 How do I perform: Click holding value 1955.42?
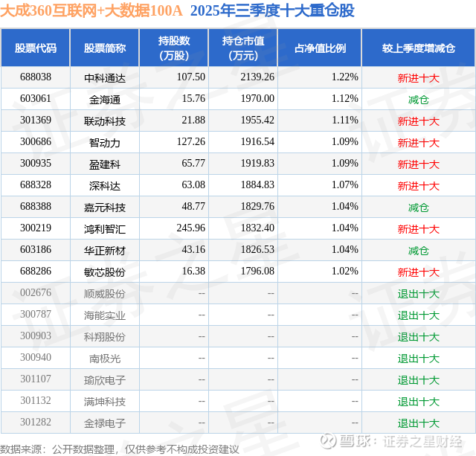[x=257, y=120]
